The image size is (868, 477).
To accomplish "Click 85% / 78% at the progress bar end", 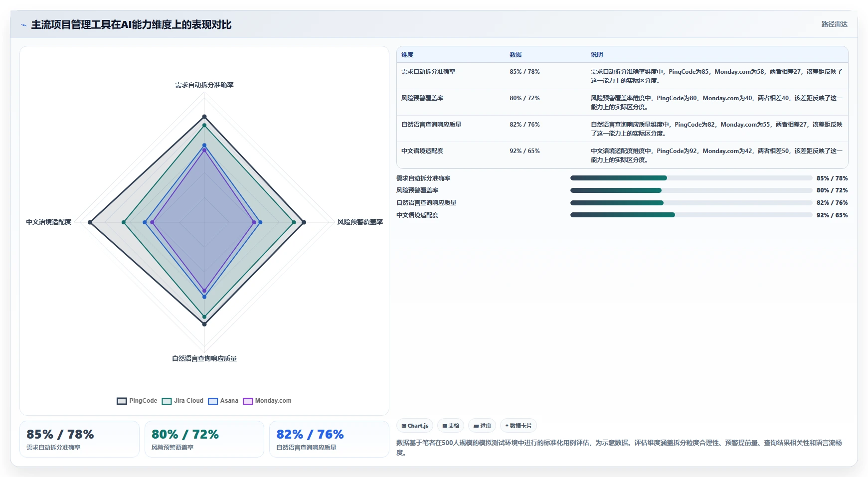I will coord(832,178).
